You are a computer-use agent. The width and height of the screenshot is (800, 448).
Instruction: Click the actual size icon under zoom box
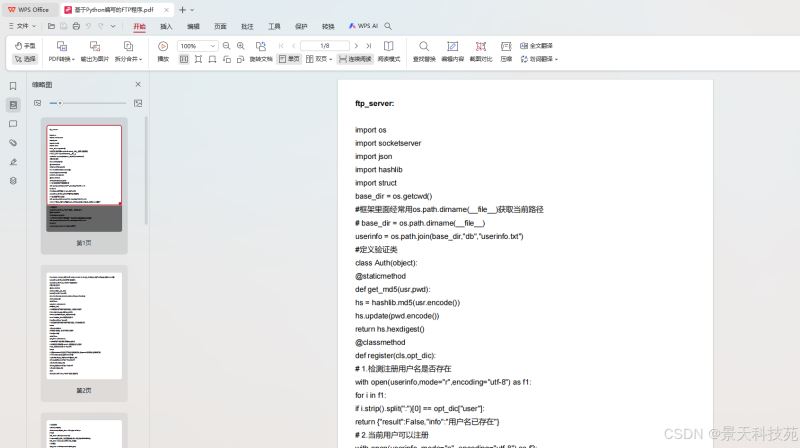click(184, 59)
